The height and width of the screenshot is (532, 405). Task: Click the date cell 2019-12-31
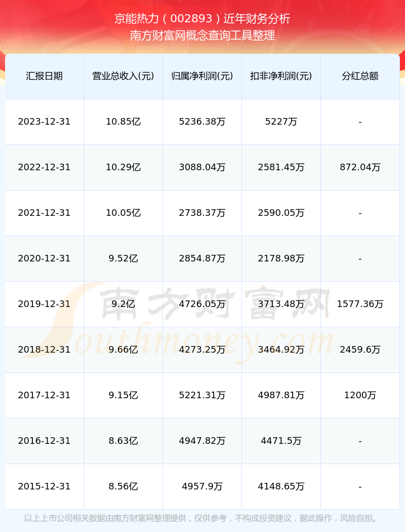coord(45,304)
